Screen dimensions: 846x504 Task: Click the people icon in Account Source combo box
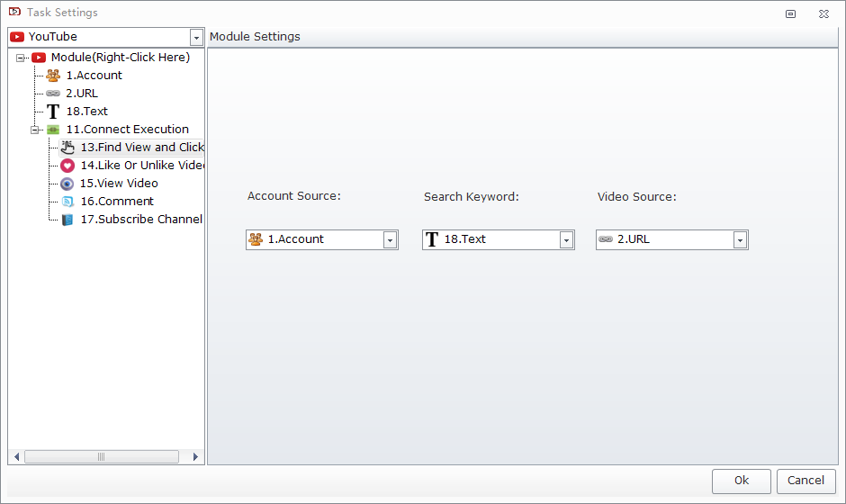256,239
